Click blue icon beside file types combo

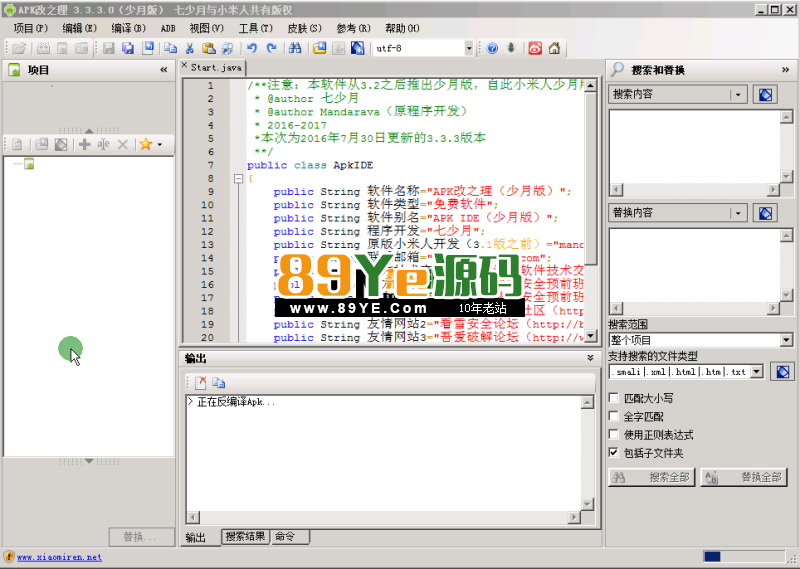(783, 372)
